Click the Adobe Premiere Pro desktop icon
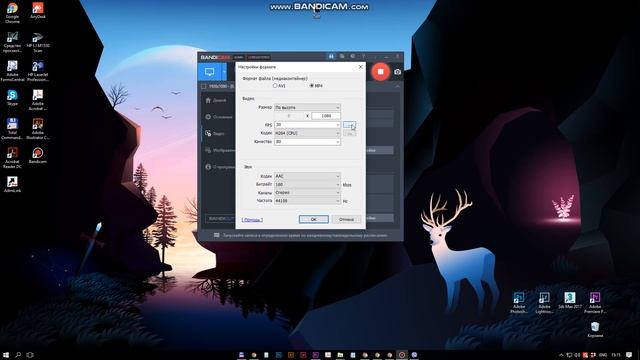 (595, 302)
